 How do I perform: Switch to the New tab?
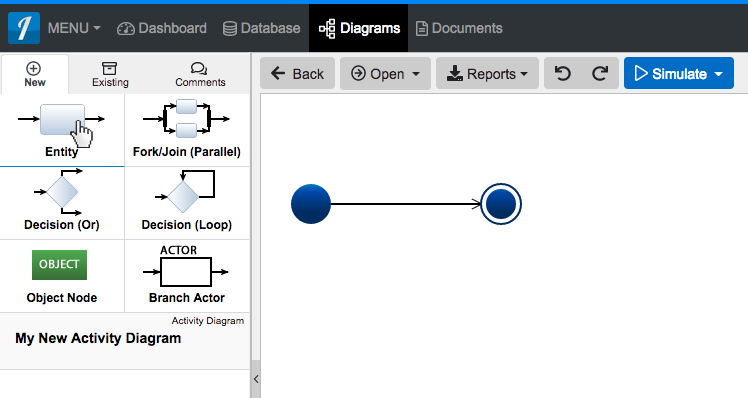[35, 74]
